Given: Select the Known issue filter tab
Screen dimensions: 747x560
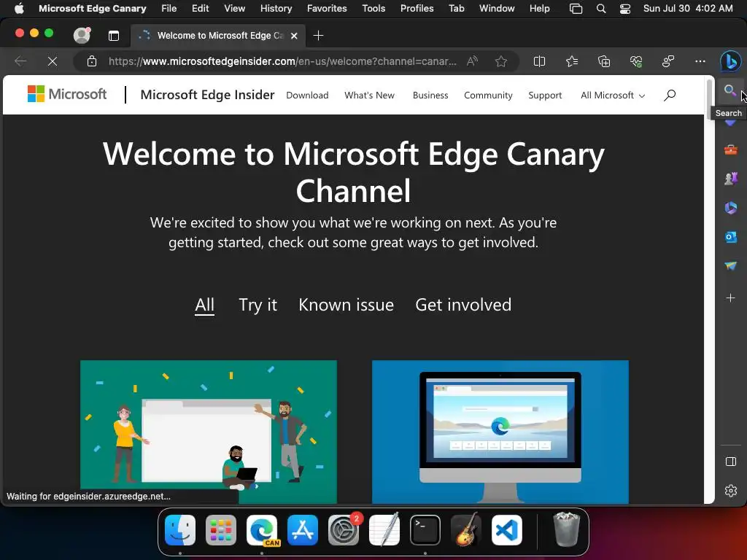Looking at the screenshot, I should 346,305.
